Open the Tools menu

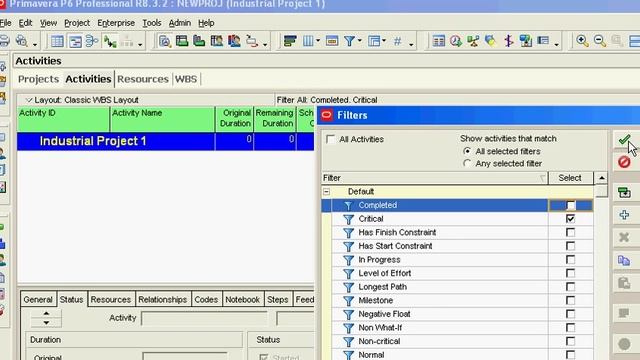pos(152,23)
